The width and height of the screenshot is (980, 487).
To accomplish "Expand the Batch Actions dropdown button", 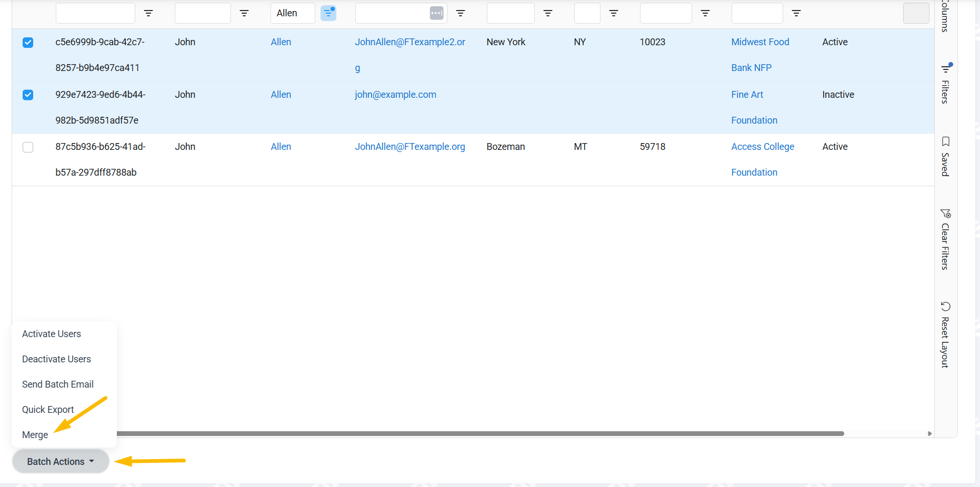I will [x=61, y=461].
